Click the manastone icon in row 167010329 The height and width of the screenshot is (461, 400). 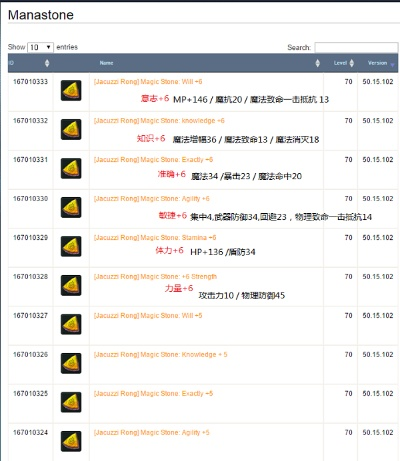tap(71, 246)
